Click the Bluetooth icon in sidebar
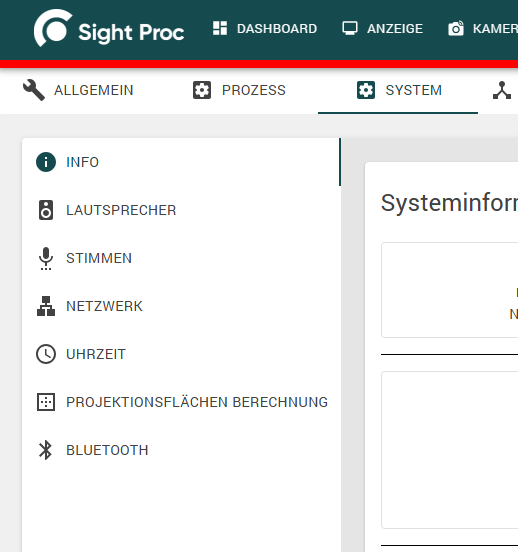The height and width of the screenshot is (552, 518). (x=46, y=450)
